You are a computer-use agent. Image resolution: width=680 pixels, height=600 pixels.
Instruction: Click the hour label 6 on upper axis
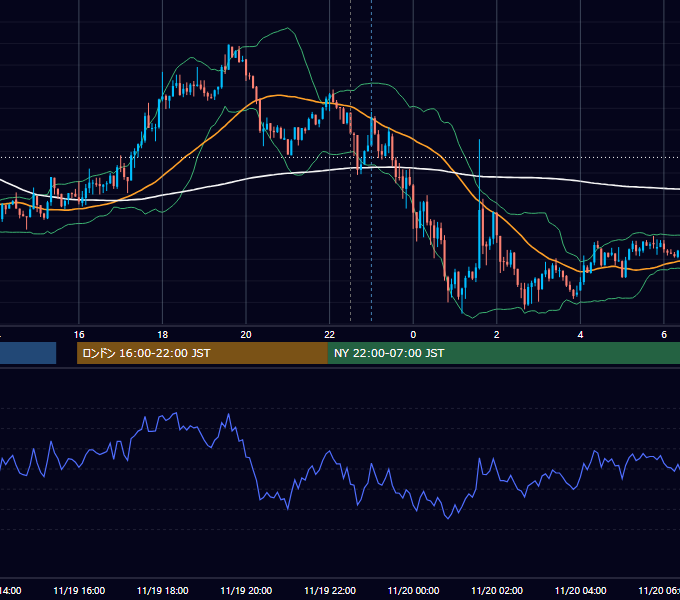[664, 335]
